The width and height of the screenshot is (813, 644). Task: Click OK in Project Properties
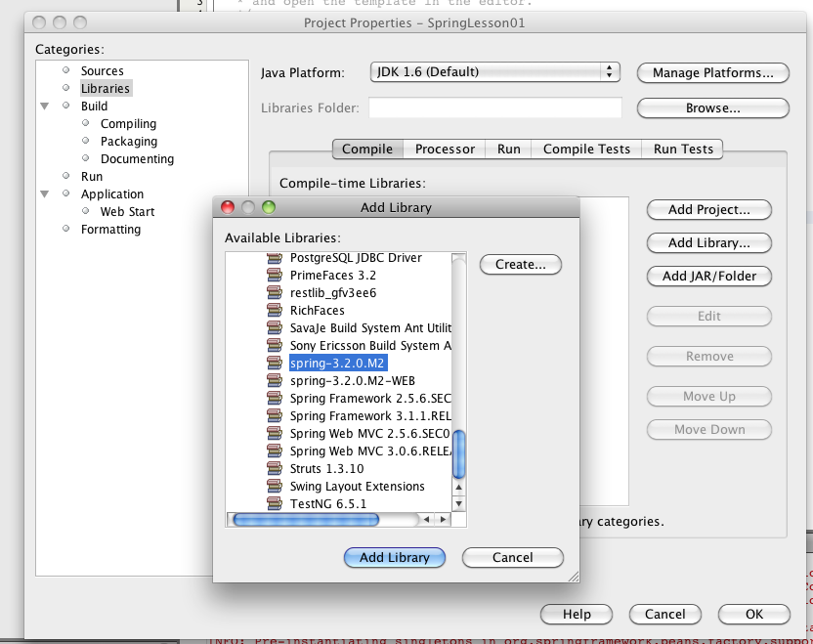[754, 615]
